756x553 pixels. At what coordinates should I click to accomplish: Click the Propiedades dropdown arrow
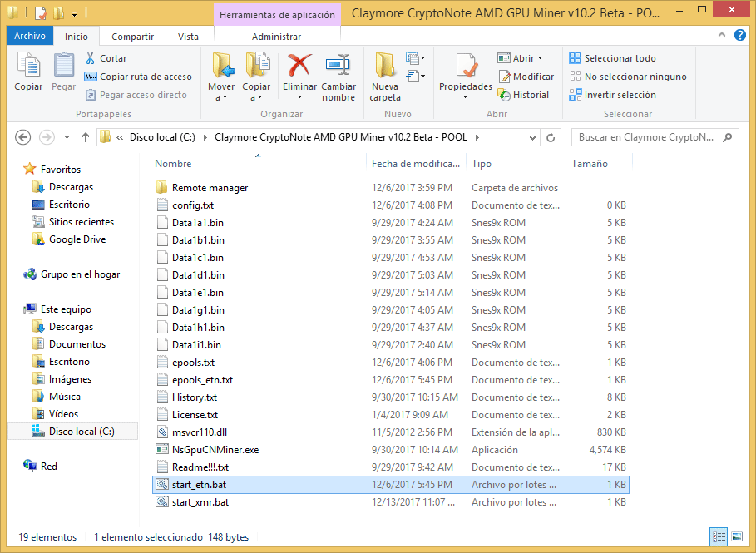[x=465, y=97]
